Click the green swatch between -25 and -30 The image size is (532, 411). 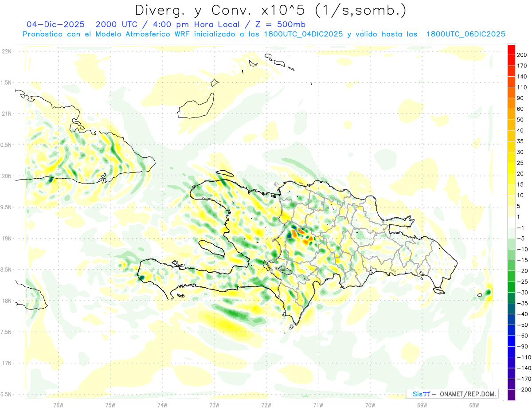coord(511,287)
